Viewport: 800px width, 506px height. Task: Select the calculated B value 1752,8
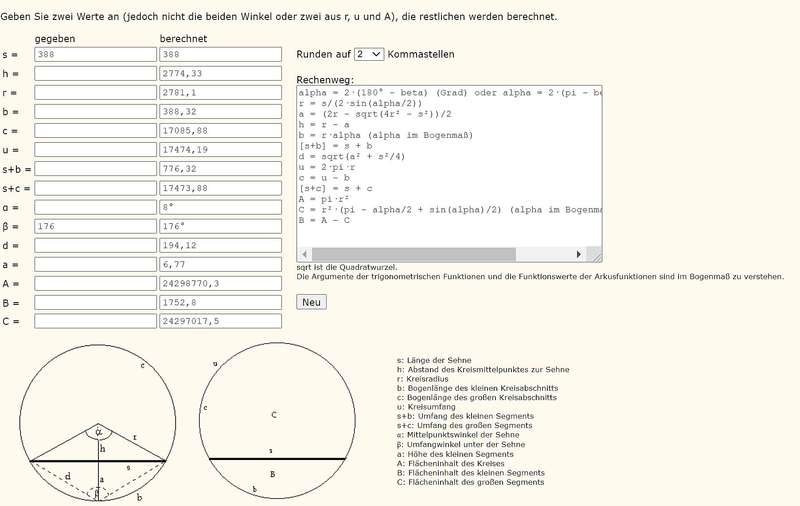click(220, 302)
